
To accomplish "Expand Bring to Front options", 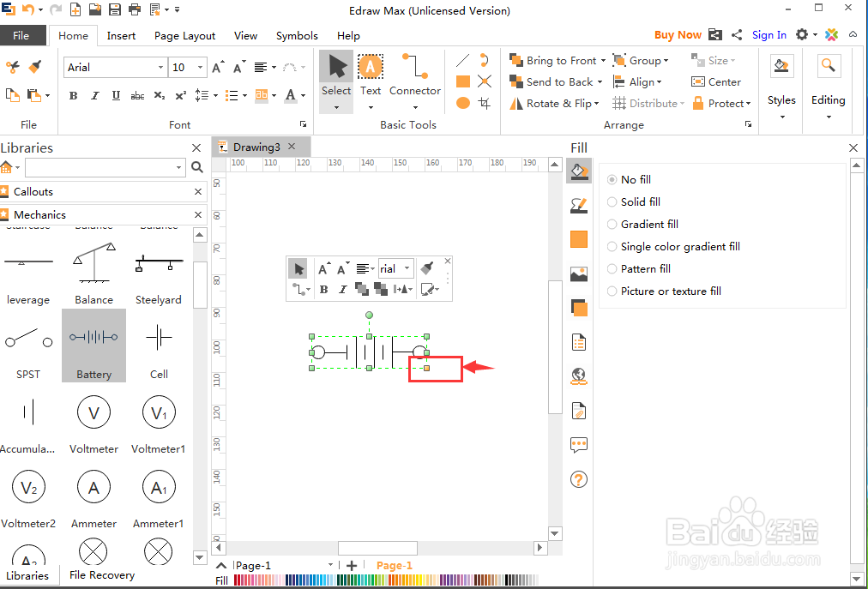I will (603, 61).
